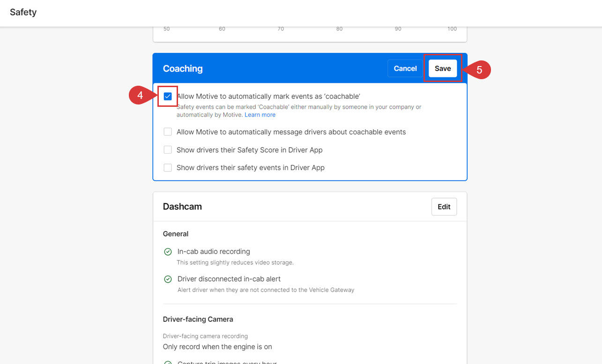Click the chart axis value 90
The height and width of the screenshot is (364, 602).
pos(398,29)
